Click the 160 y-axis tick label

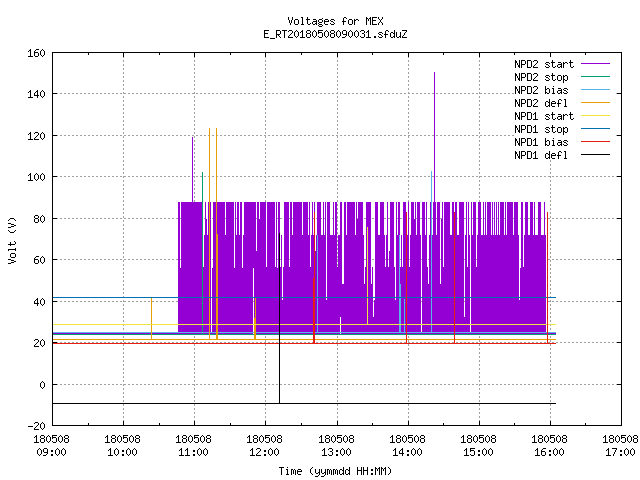[36, 53]
